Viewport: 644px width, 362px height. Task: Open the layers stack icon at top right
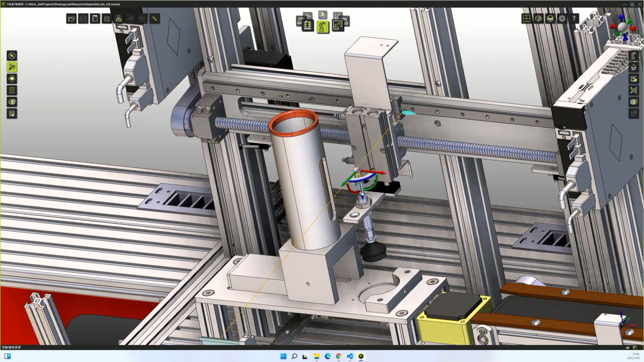pos(550,19)
